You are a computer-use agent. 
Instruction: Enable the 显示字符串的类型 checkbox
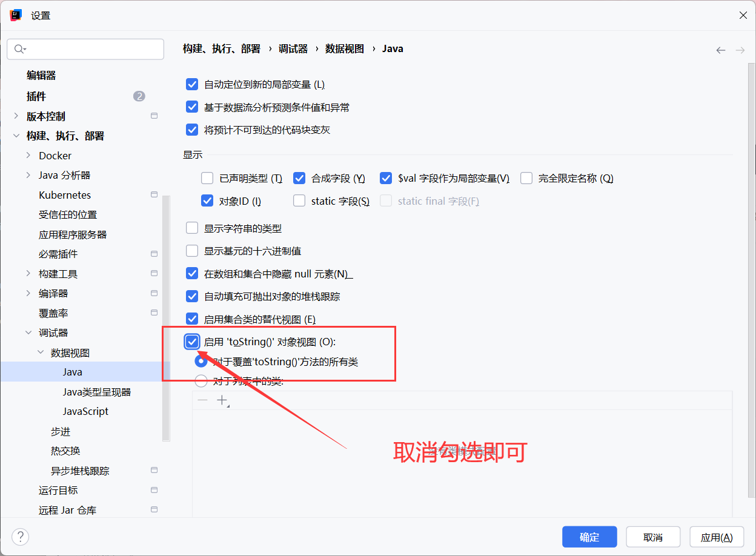click(192, 228)
